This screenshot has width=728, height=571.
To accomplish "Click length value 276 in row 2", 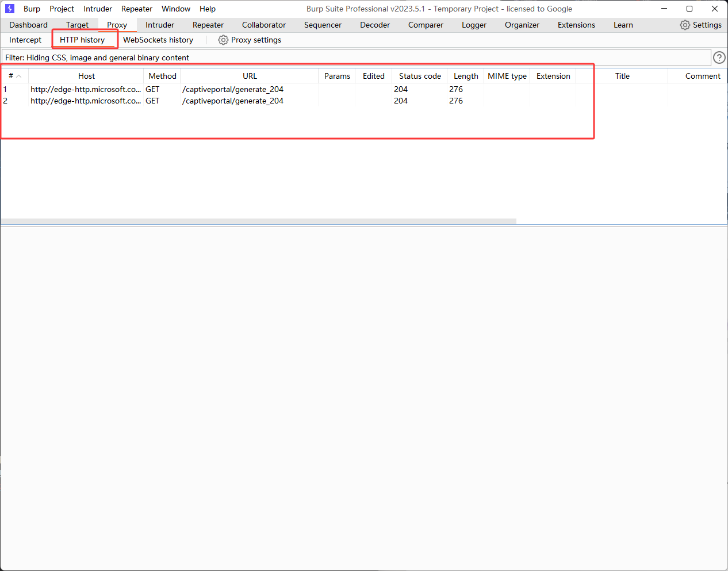I will point(456,101).
